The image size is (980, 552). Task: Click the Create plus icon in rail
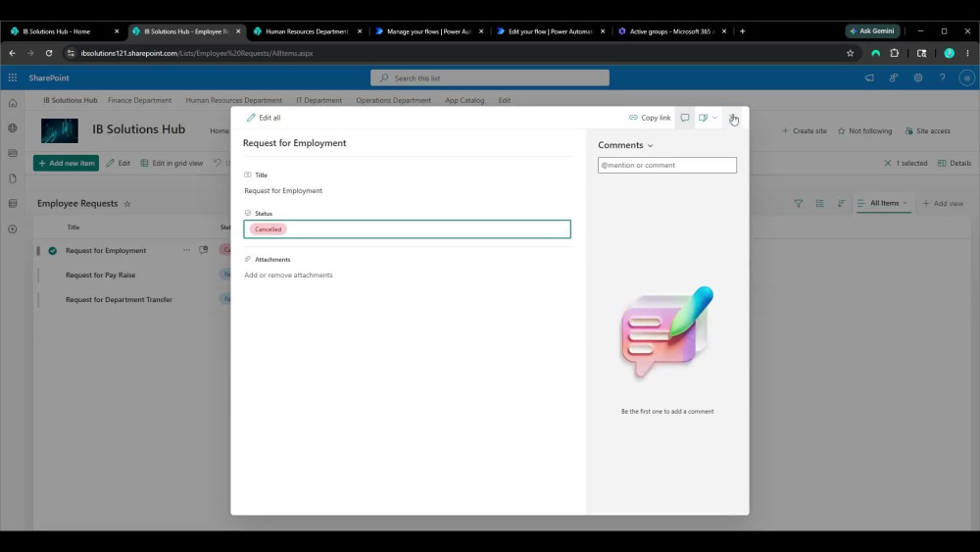13,229
